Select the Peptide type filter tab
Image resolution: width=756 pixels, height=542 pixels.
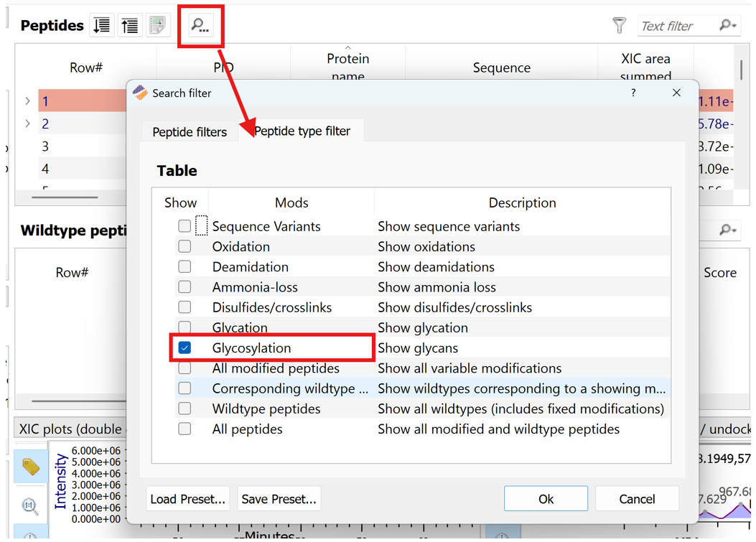[302, 131]
